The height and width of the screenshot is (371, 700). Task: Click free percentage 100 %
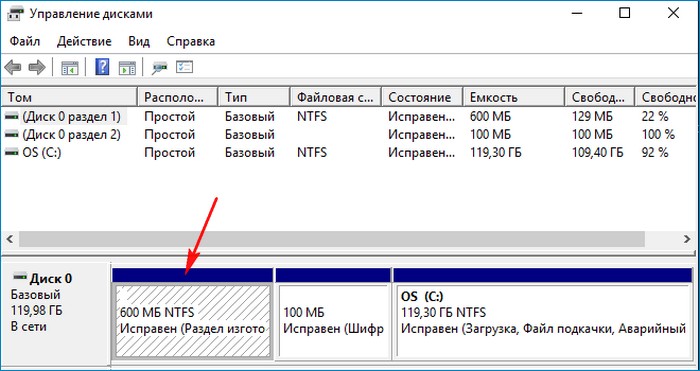658,134
